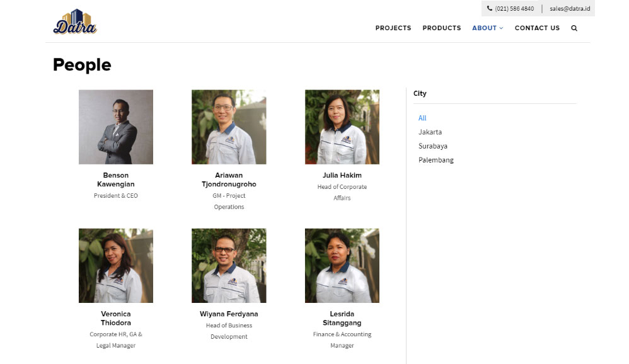Viewport: 629px width, 364px height.
Task: Filter people by Surabaya
Action: [x=433, y=146]
